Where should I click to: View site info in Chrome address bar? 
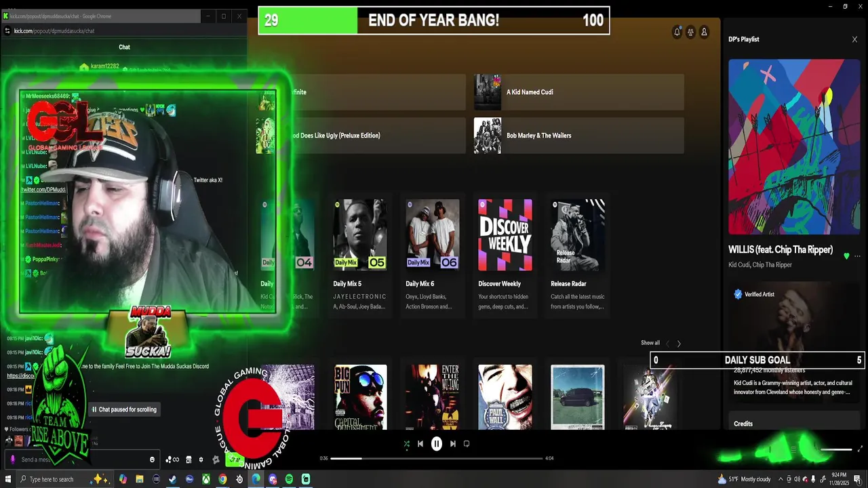pyautogui.click(x=7, y=30)
